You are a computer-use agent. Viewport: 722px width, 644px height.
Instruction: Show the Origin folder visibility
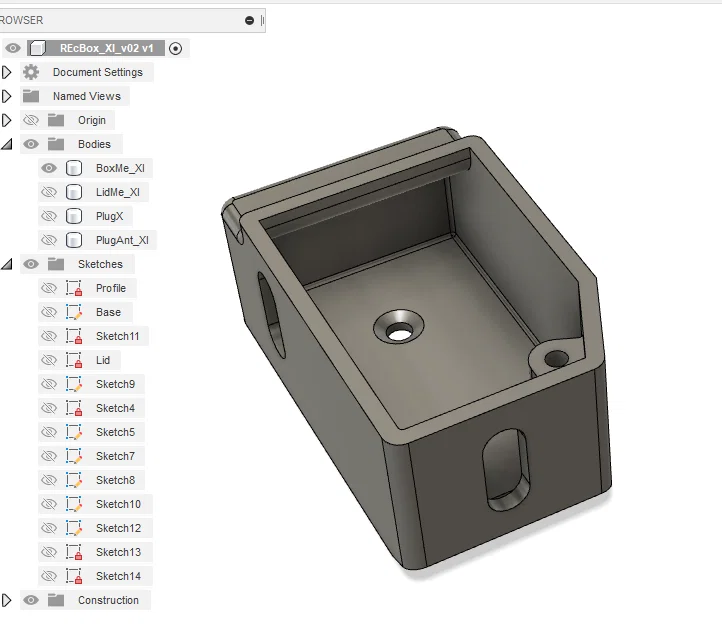(31, 120)
